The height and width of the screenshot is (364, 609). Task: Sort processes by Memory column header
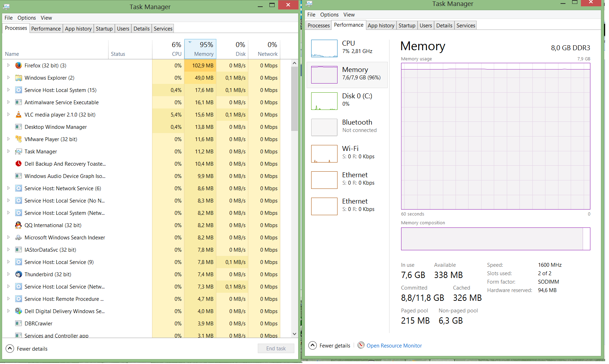[200, 49]
